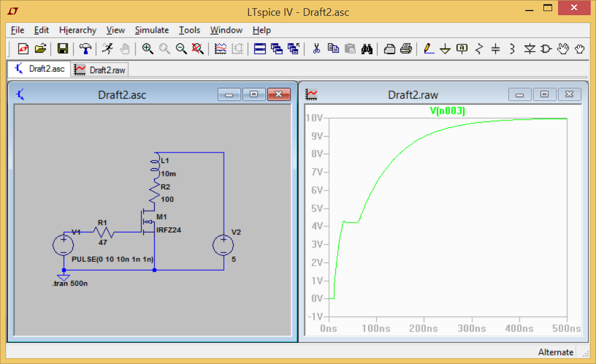Click the Halt simulation hand icon
This screenshot has width=596, height=364.
(124, 48)
